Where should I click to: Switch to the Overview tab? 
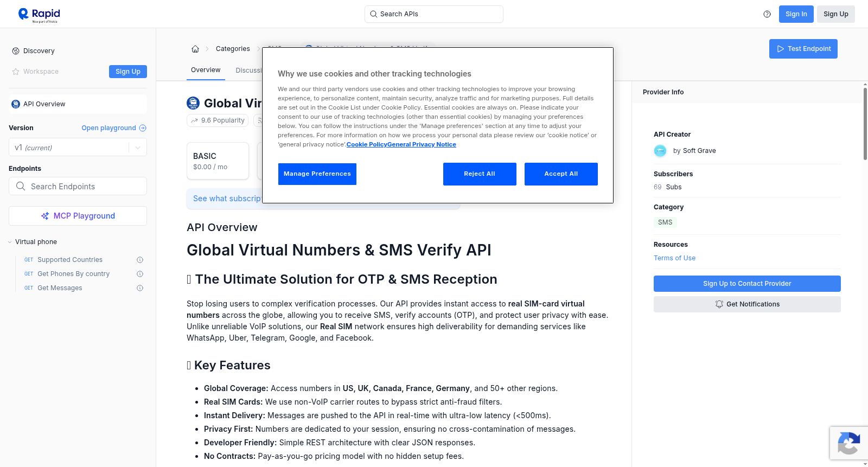[x=206, y=70]
